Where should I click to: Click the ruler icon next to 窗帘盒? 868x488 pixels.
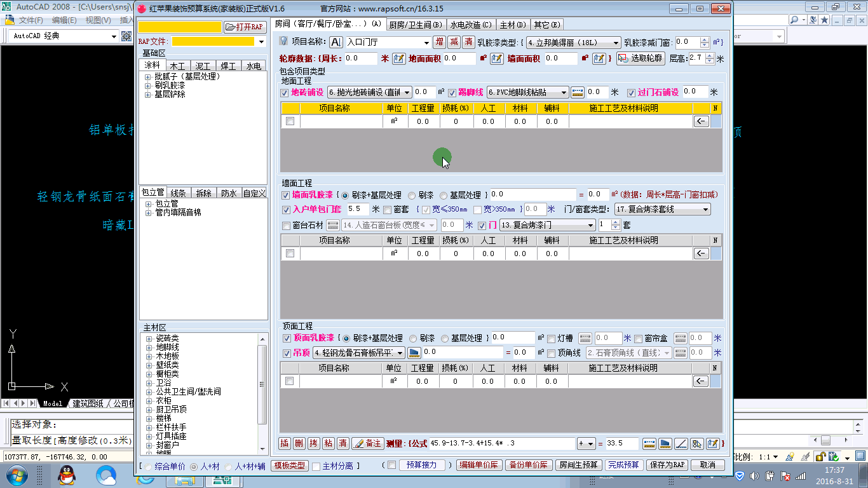click(x=681, y=339)
